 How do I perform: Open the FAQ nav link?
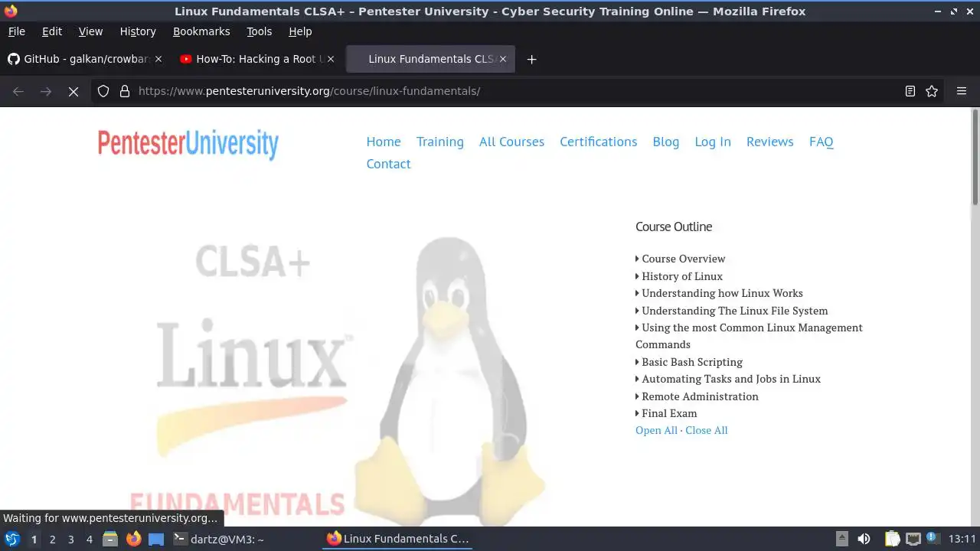(822, 142)
